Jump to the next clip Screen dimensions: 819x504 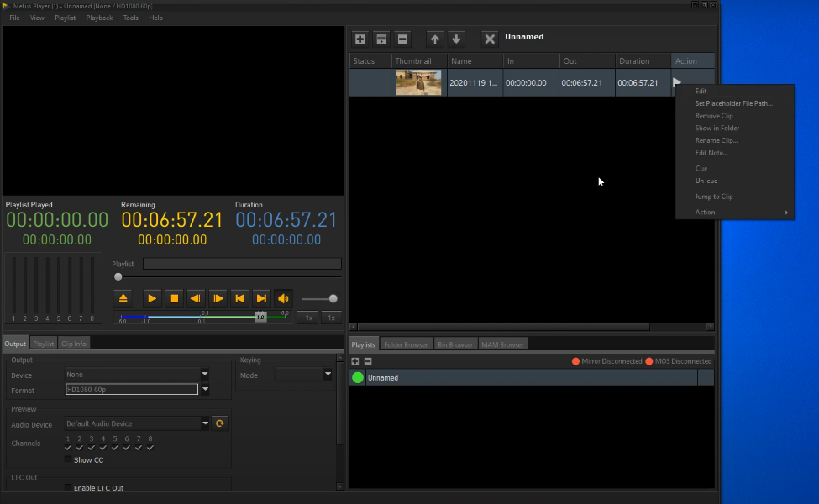tap(262, 299)
